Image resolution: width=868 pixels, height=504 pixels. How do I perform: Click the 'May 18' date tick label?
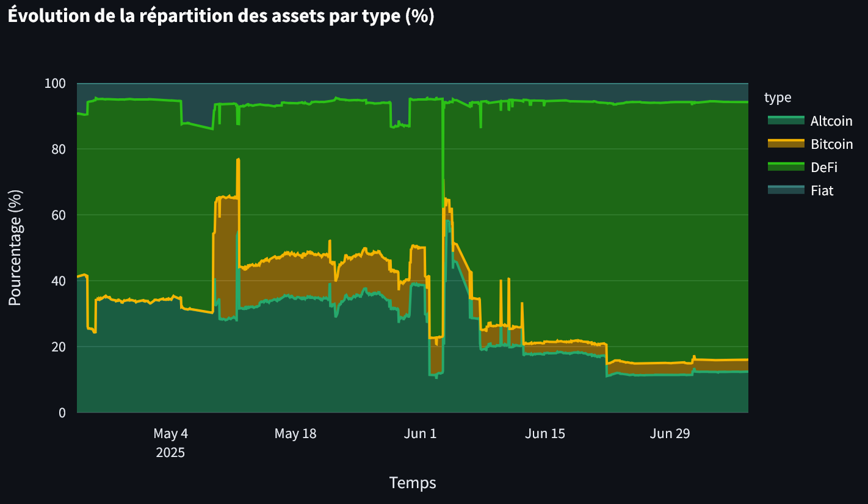(x=295, y=434)
